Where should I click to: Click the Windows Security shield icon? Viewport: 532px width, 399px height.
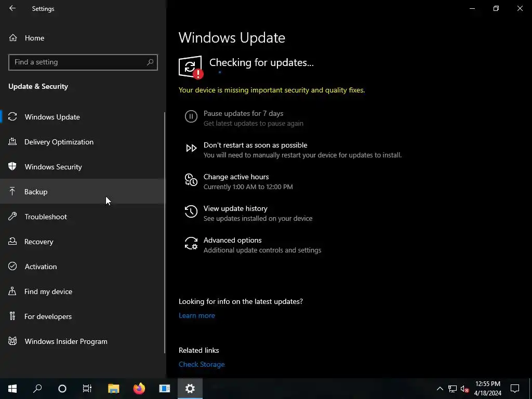tap(12, 166)
